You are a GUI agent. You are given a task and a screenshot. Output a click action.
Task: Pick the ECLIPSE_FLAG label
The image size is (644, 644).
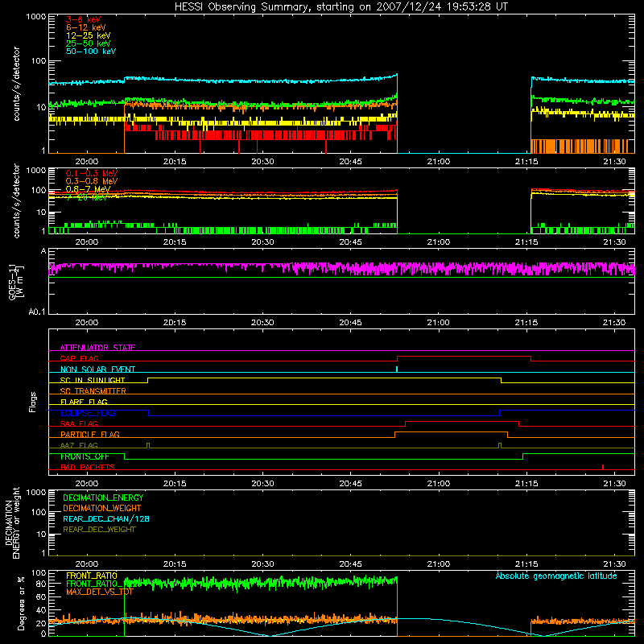click(x=88, y=413)
